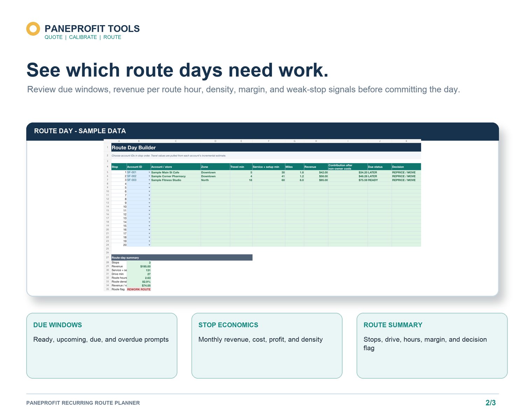
Task: Select the Account / store column header
Action: tap(176, 167)
